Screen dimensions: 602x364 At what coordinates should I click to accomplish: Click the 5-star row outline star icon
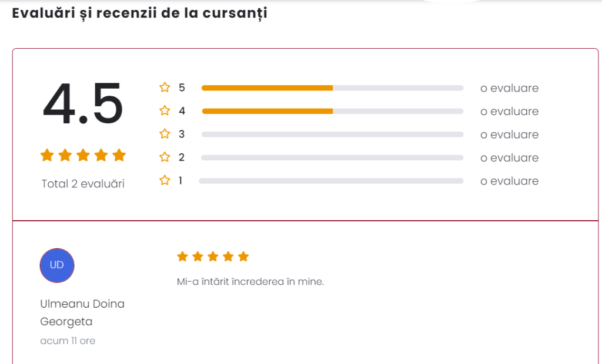click(x=165, y=87)
